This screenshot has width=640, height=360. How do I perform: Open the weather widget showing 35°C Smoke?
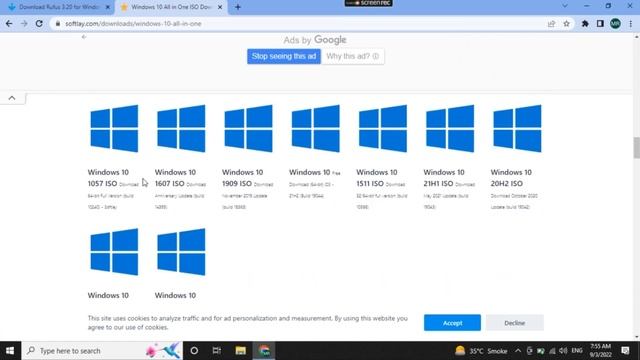point(481,351)
